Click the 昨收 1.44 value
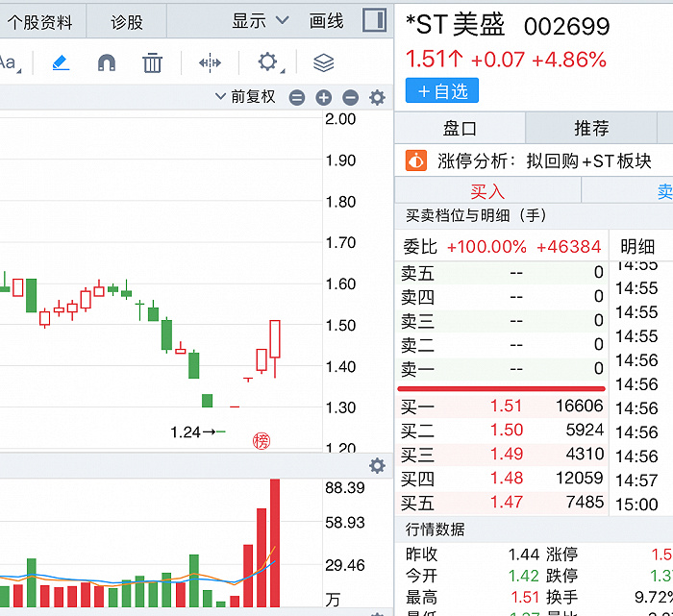This screenshot has width=673, height=616. pos(524,554)
